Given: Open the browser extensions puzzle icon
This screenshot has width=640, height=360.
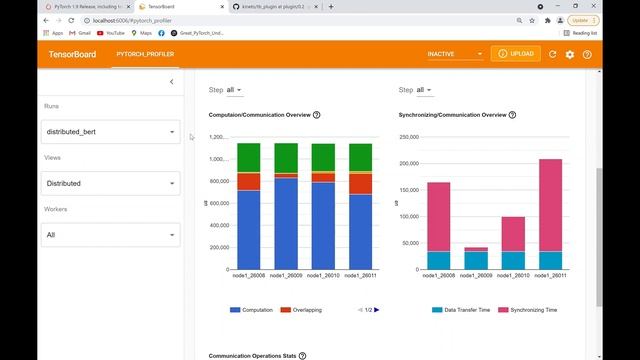Looking at the screenshot, I should pos(548,20).
